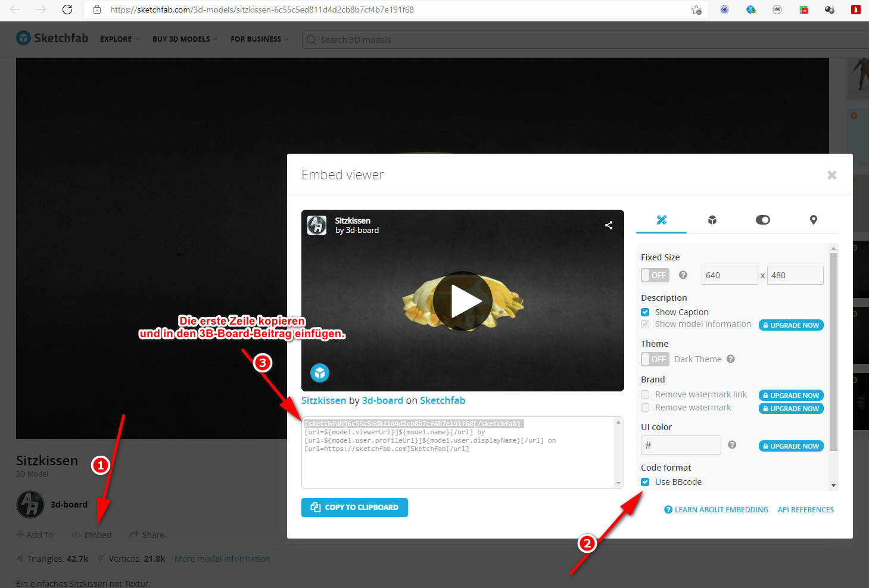Open the Sketchfab logo home link
Screen dimensions: 869x588
[x=52, y=38]
